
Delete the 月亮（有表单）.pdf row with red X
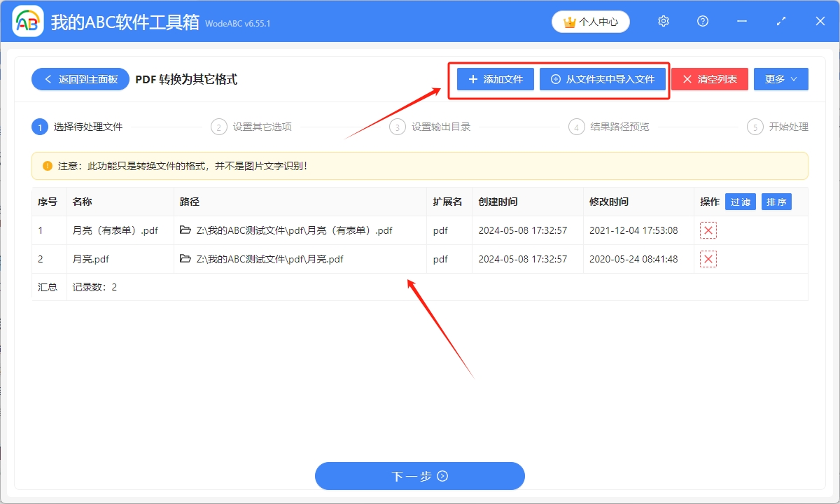pyautogui.click(x=708, y=231)
